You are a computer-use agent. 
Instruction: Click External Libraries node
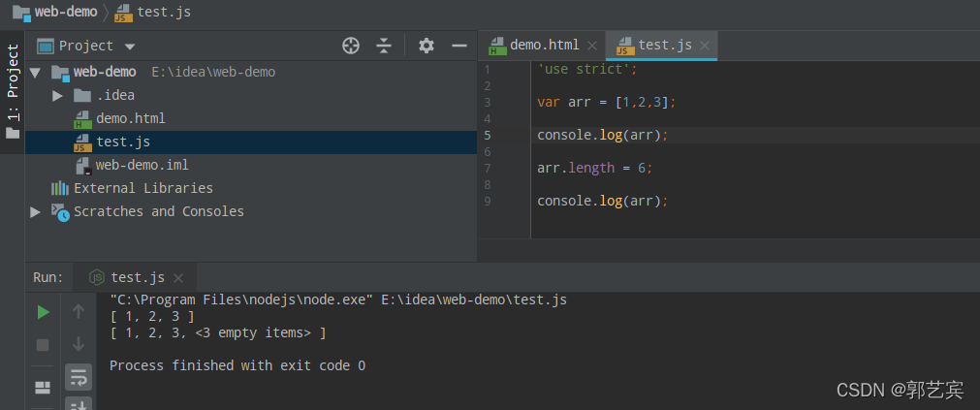[143, 188]
